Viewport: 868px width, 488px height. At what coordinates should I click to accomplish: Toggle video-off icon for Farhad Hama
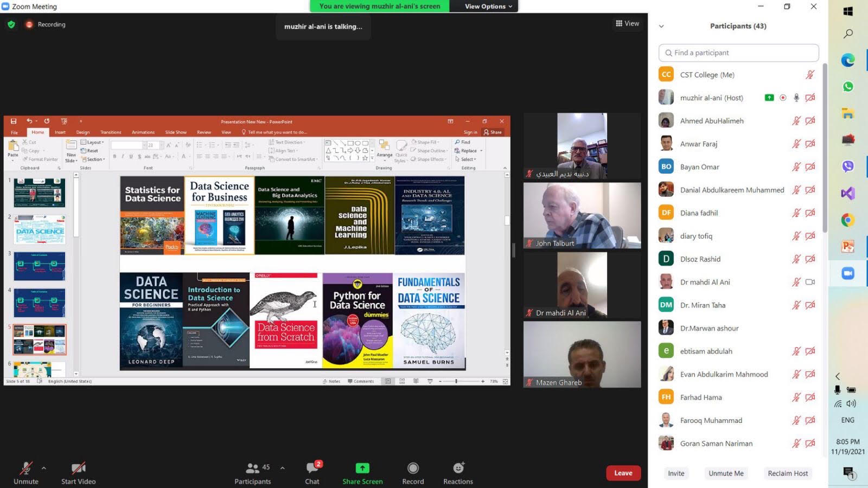[x=810, y=397]
